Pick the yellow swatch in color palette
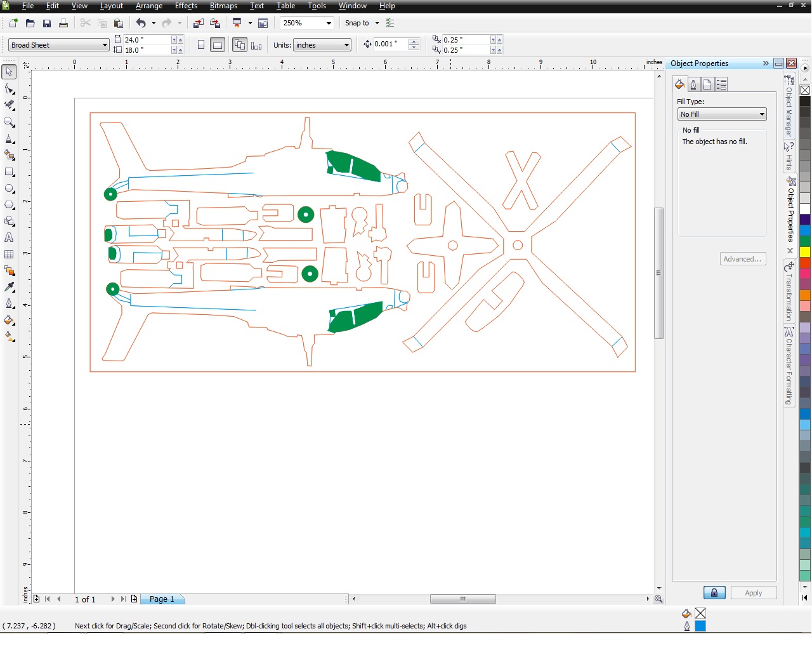The image size is (812, 650). (805, 252)
